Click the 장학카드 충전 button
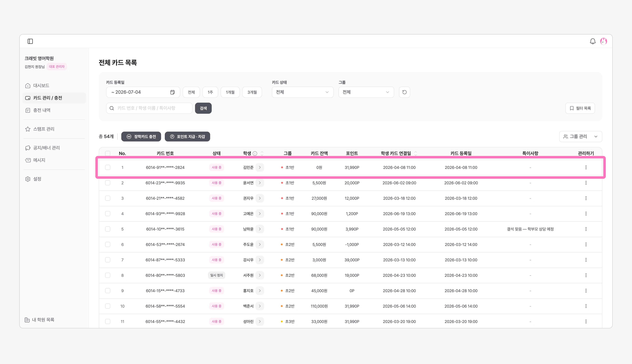 point(141,137)
